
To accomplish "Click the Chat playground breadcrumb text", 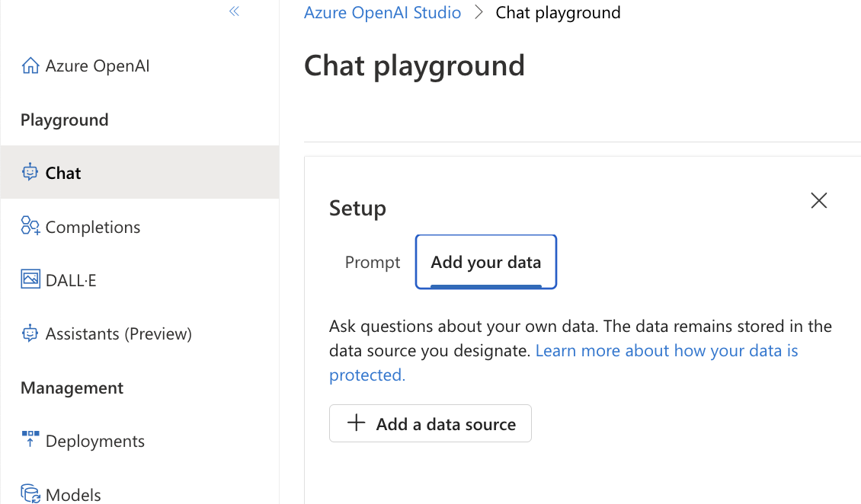I will (558, 13).
